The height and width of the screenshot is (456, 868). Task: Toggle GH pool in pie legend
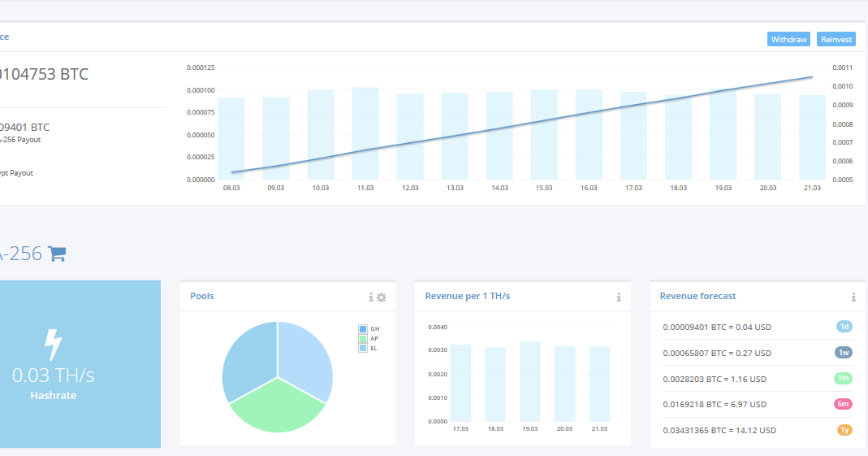[363, 329]
